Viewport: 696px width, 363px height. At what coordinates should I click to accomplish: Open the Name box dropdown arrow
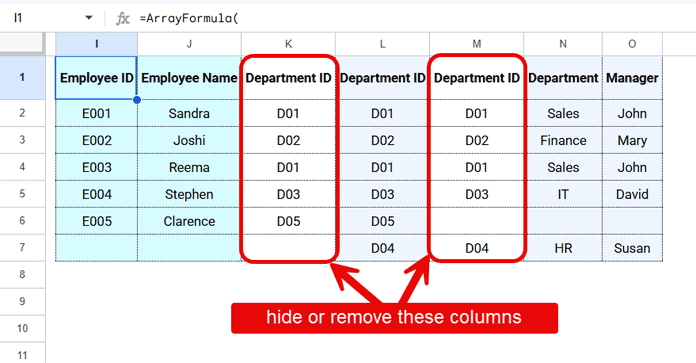(x=89, y=18)
